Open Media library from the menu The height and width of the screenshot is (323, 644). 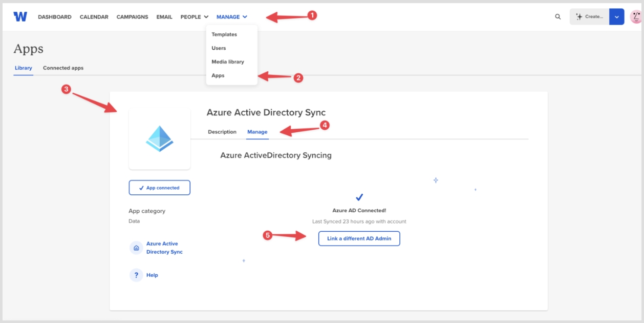(x=228, y=62)
